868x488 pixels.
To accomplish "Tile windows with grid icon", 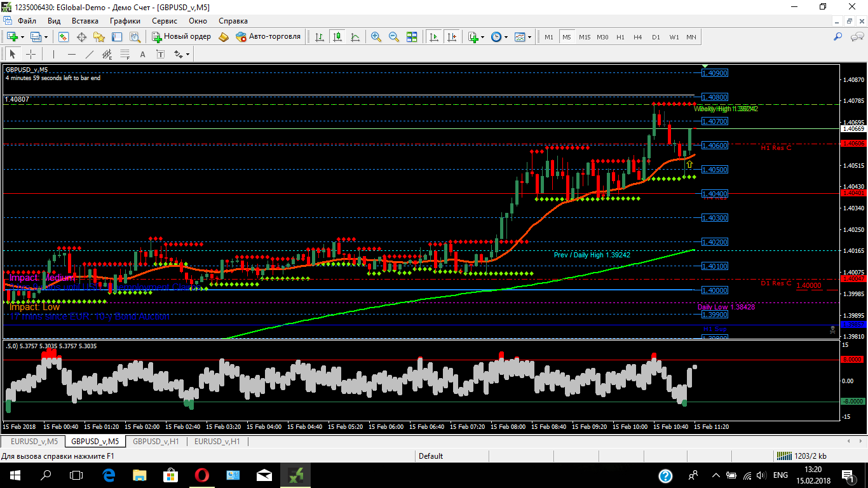I will (x=412, y=37).
